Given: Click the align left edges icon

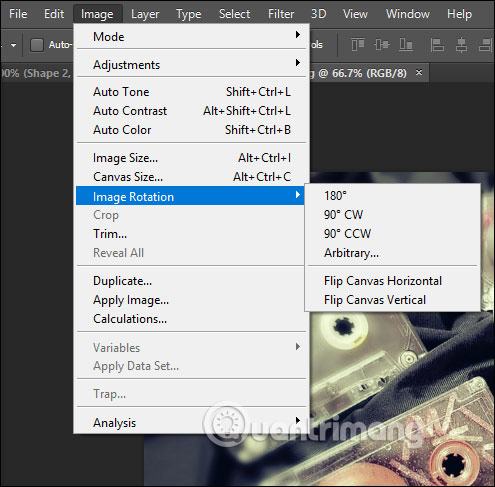Looking at the screenshot, I should point(437,45).
